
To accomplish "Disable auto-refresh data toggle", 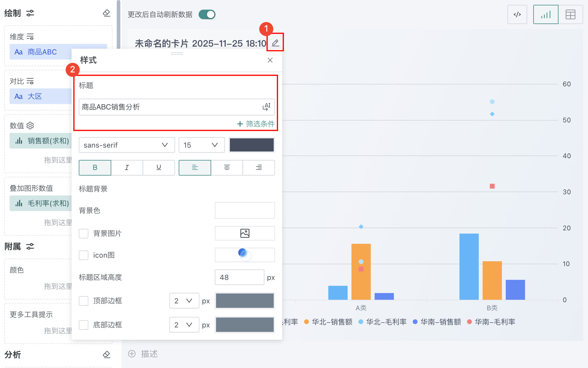I will [x=207, y=14].
